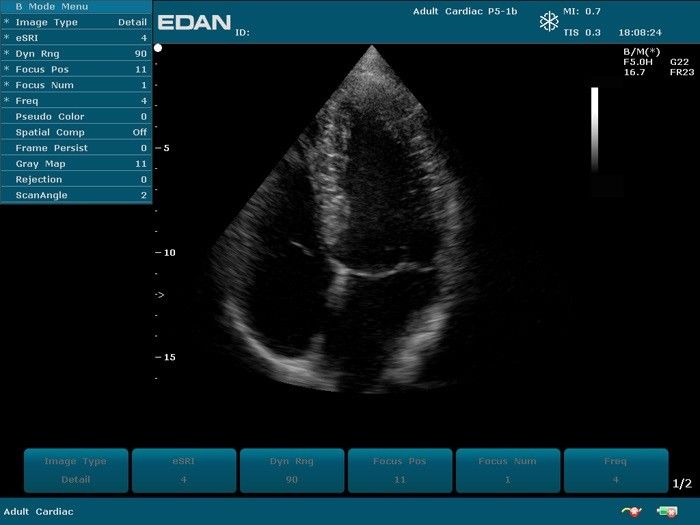Viewport: 700px width, 525px height.
Task: Open Image Type option in the left menu
Action: tap(76, 22)
